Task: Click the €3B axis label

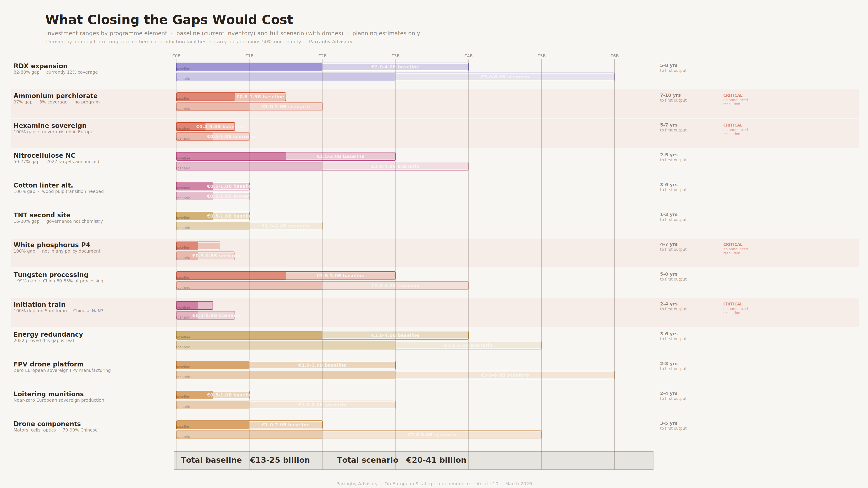Action: [395, 56]
